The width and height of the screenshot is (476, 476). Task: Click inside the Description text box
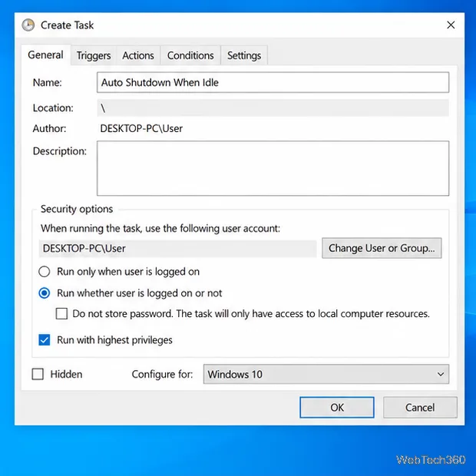click(273, 168)
